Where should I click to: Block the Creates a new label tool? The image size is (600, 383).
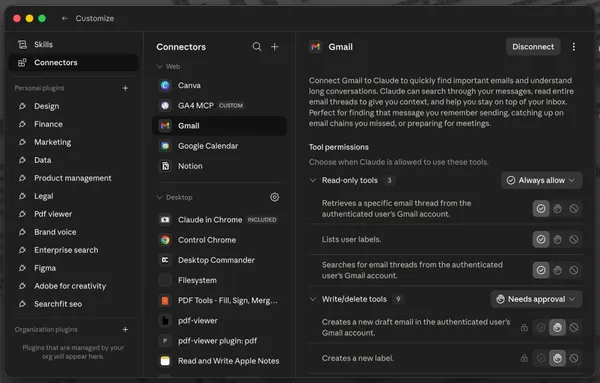point(574,358)
